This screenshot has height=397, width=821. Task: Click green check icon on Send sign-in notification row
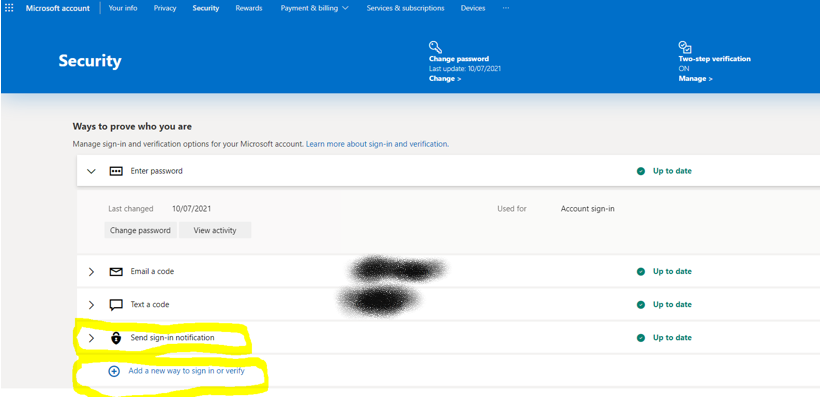click(641, 338)
